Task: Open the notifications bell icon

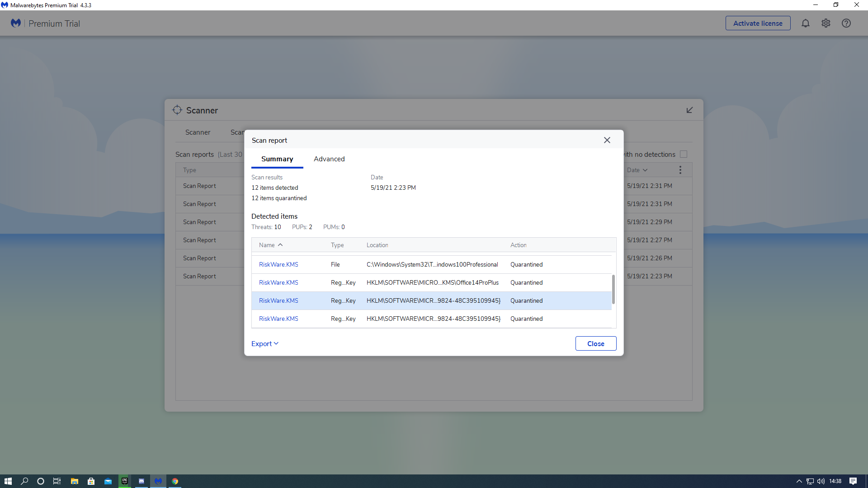Action: point(806,23)
